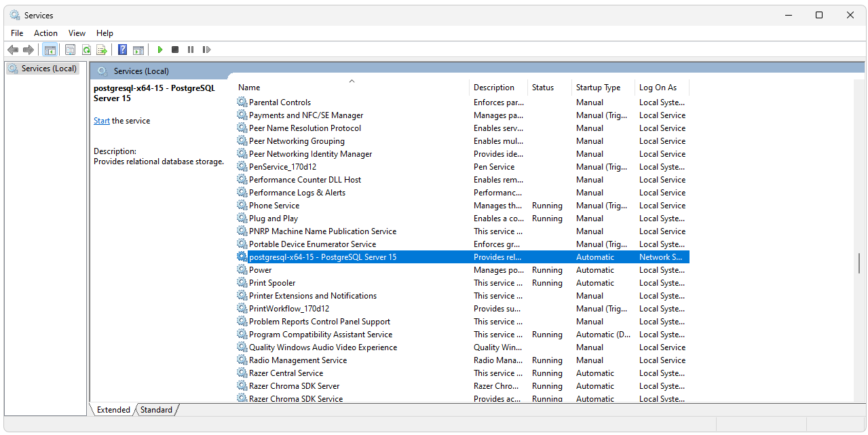The width and height of the screenshot is (868, 435).
Task: Click the Pen Service description cell
Action: pos(494,167)
